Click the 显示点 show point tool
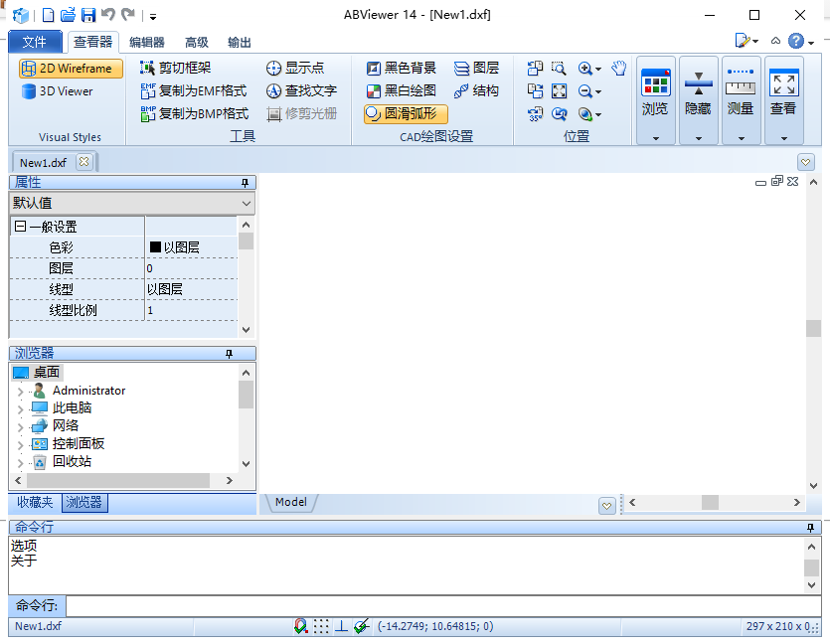 pyautogui.click(x=295, y=68)
